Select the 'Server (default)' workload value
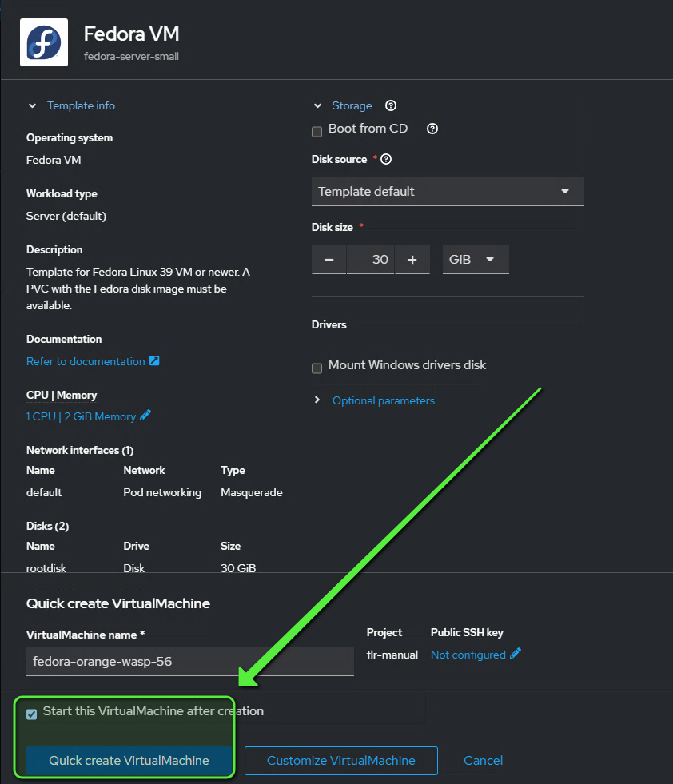This screenshot has width=673, height=784. pyautogui.click(x=66, y=216)
